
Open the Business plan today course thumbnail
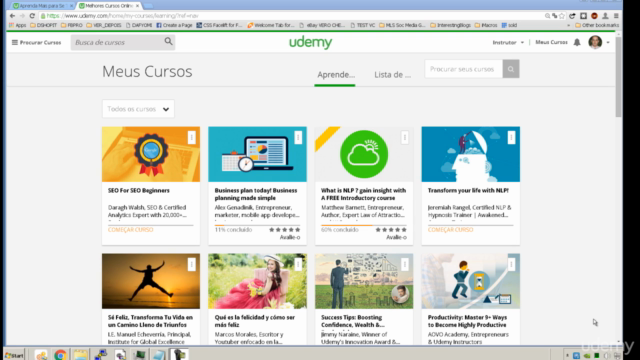(x=257, y=154)
